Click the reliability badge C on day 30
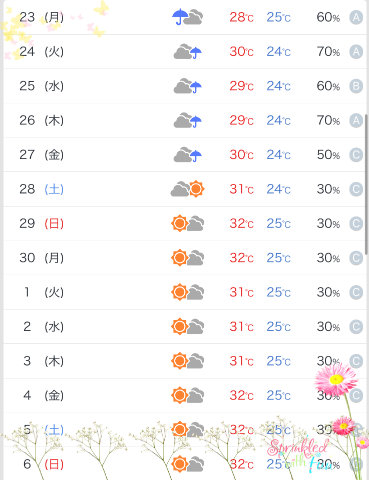Viewport: 369px width, 480px height. coord(356,258)
